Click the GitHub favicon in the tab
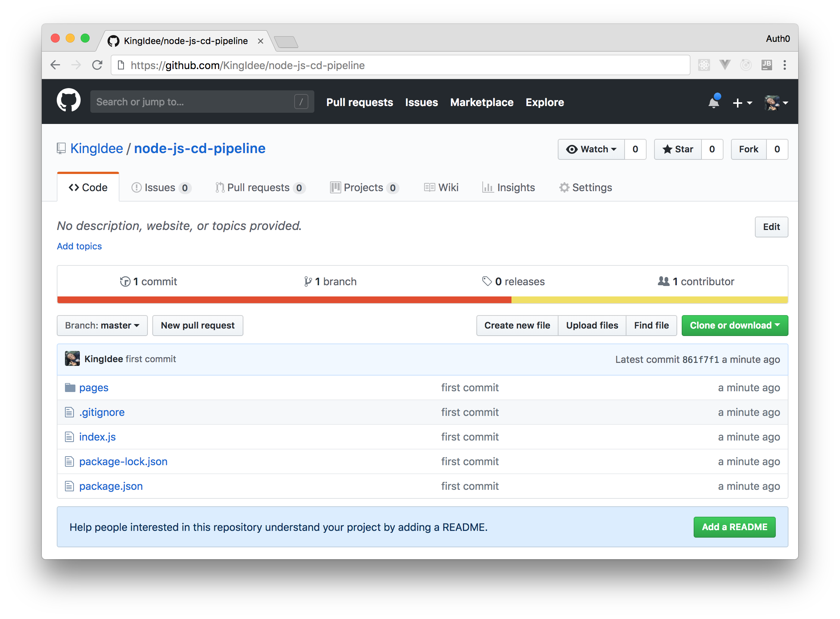840x619 pixels. (x=113, y=41)
